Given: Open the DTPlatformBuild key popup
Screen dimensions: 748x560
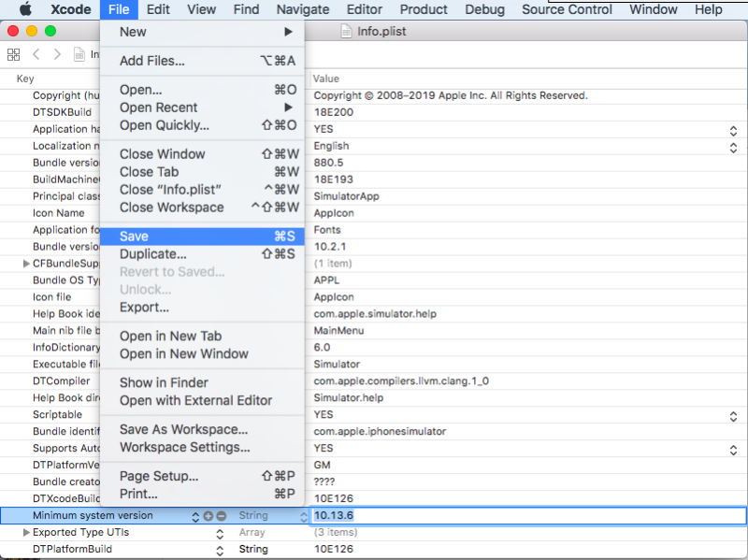Looking at the screenshot, I should 220,551.
